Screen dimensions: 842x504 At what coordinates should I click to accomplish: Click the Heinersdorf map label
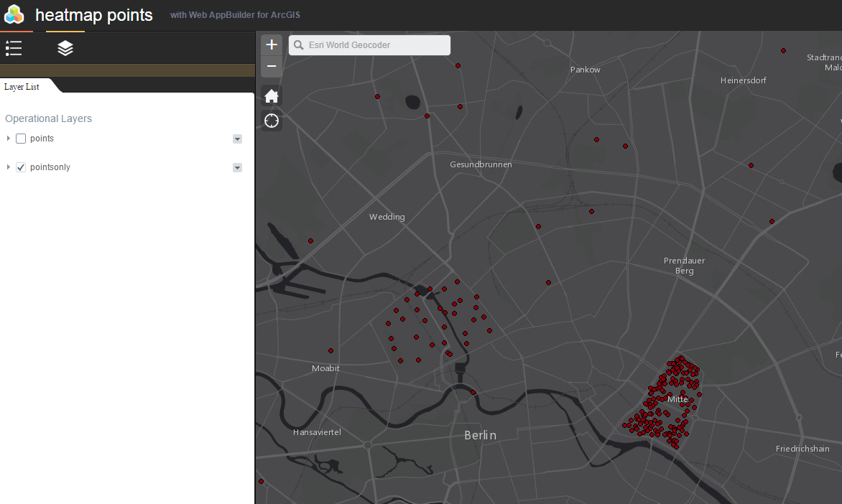pyautogui.click(x=743, y=80)
